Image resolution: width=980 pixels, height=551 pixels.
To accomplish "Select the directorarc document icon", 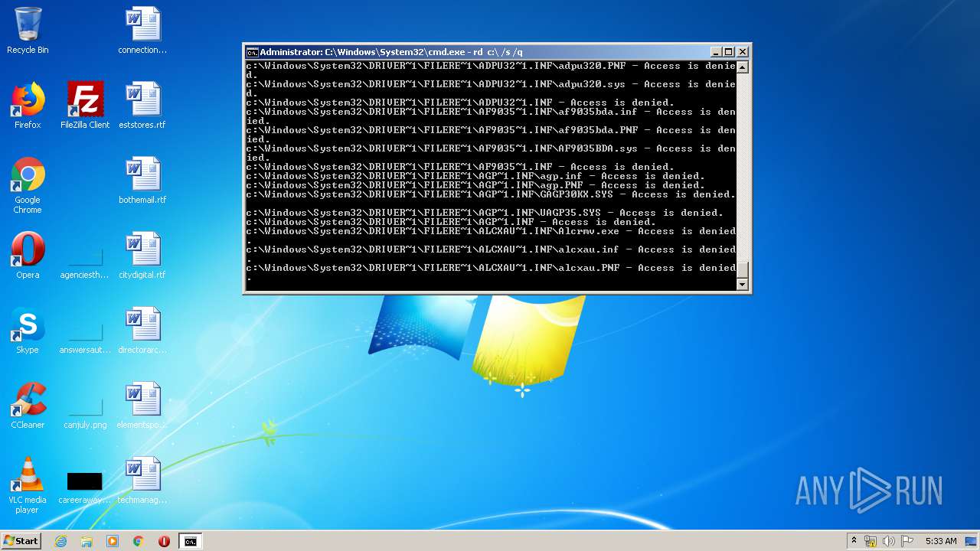I will (x=142, y=331).
